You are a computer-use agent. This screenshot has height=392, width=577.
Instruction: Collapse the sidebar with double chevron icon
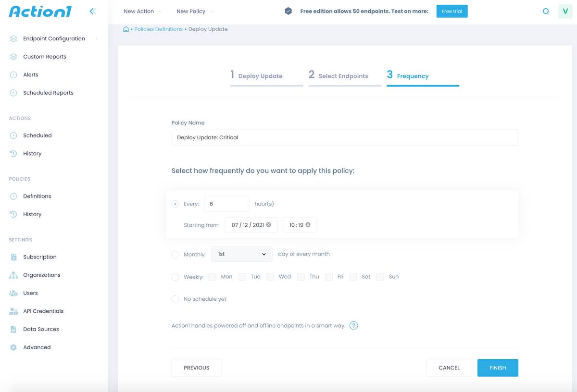pos(93,11)
